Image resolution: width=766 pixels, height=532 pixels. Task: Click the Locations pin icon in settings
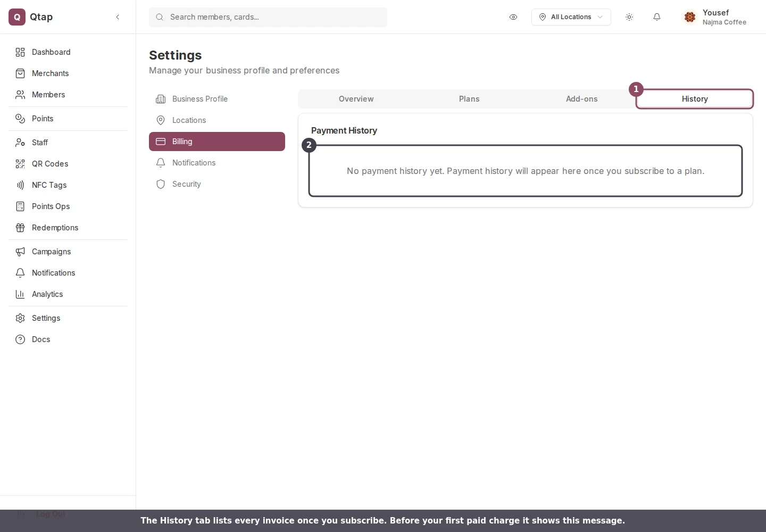(x=161, y=120)
